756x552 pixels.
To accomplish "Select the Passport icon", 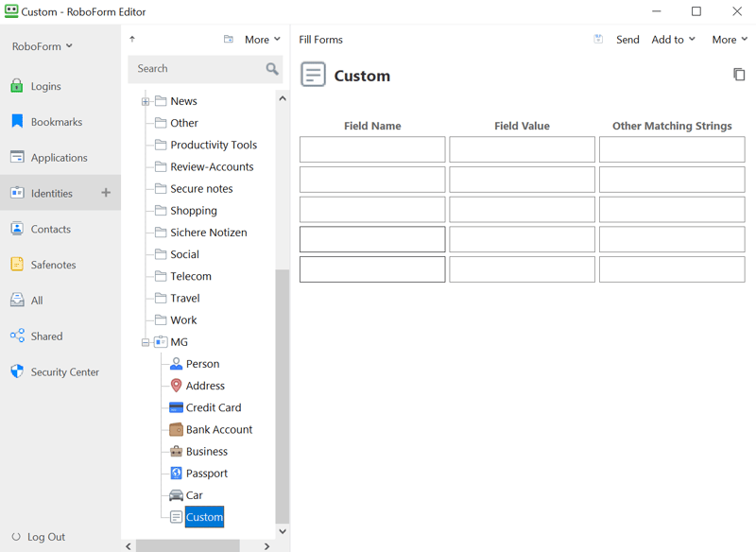I will click(176, 473).
